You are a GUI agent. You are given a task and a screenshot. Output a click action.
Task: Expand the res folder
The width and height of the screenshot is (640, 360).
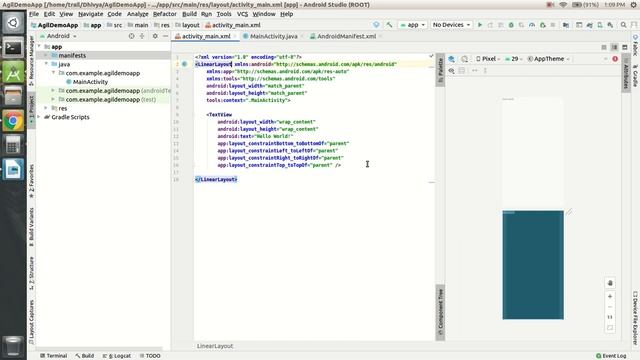pos(46,108)
